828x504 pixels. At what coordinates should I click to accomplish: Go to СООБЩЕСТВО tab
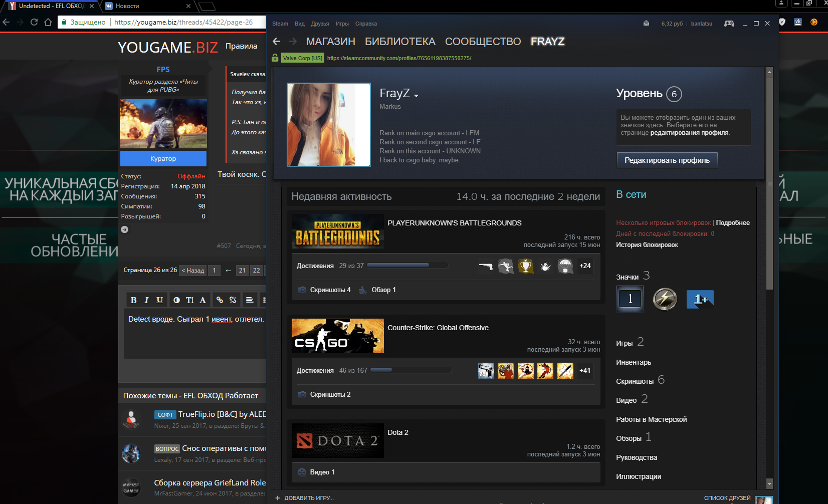click(483, 42)
